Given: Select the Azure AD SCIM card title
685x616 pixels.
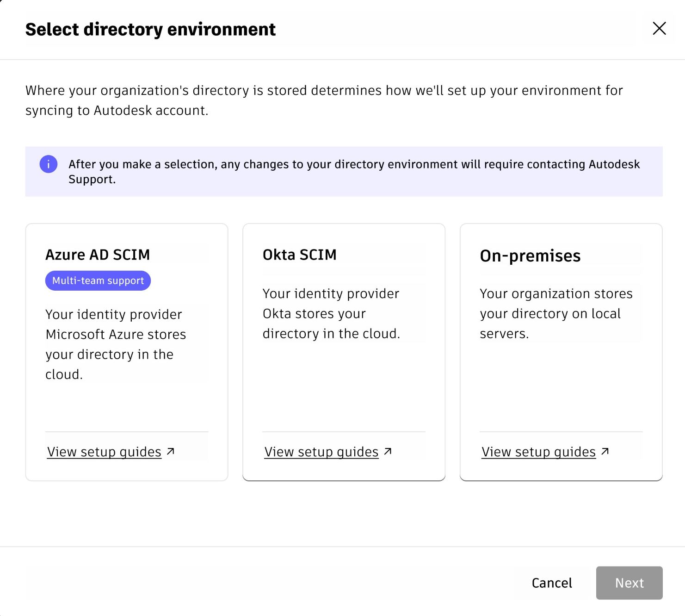Looking at the screenshot, I should click(98, 255).
